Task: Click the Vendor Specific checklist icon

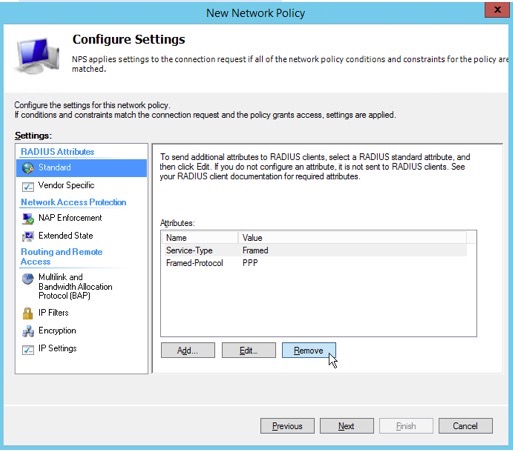Action: click(28, 186)
